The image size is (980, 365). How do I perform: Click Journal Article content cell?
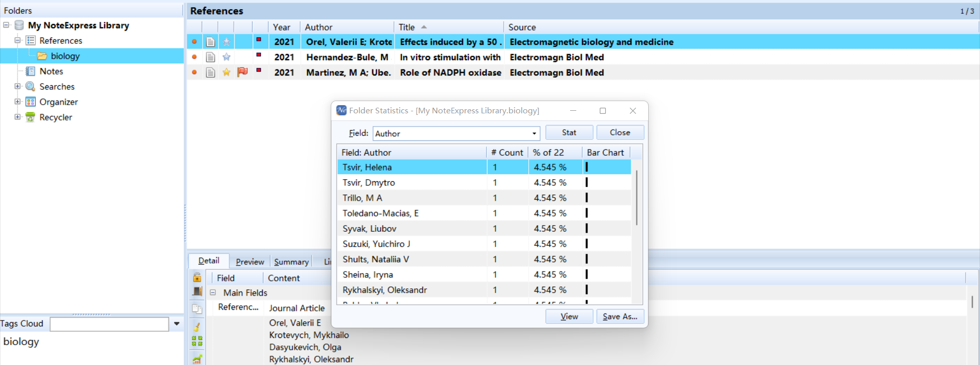point(297,308)
